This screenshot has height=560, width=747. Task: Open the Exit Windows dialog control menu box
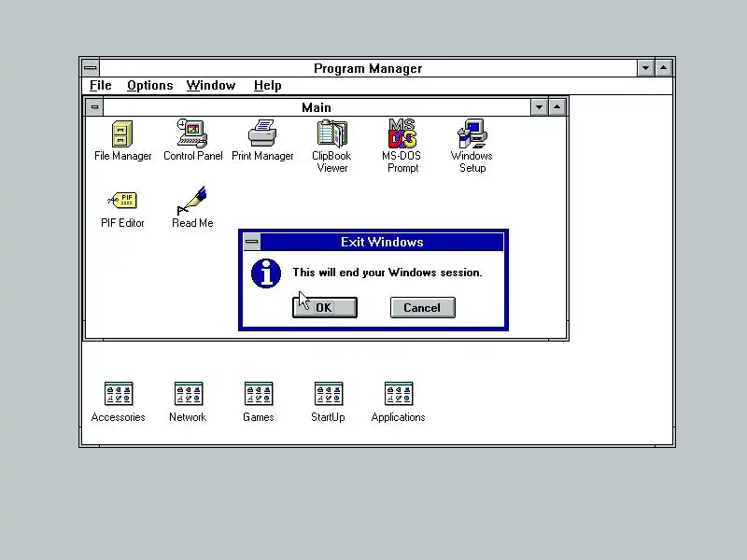(x=252, y=242)
